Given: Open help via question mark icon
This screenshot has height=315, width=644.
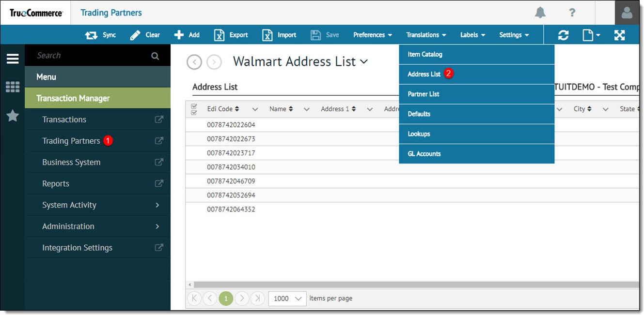Looking at the screenshot, I should [572, 13].
